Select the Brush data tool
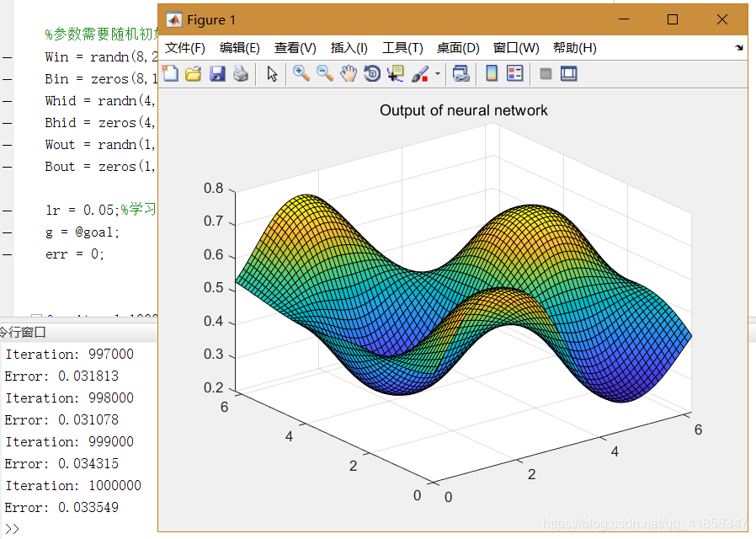 (420, 74)
